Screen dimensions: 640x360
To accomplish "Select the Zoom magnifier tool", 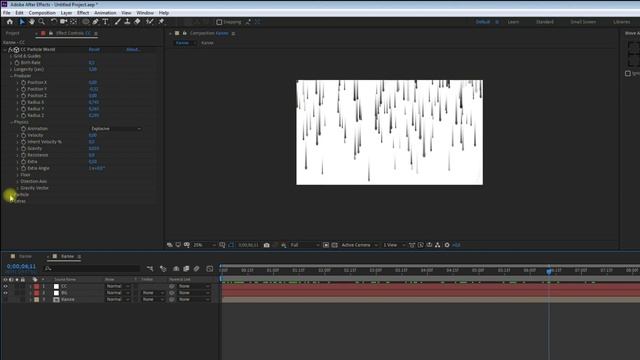I will pos(42,22).
